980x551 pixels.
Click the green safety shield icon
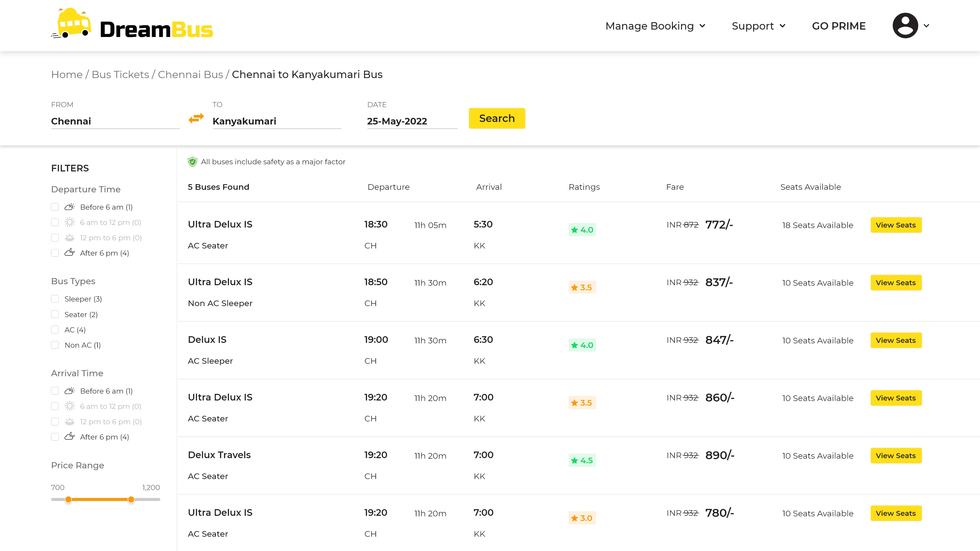click(x=192, y=162)
